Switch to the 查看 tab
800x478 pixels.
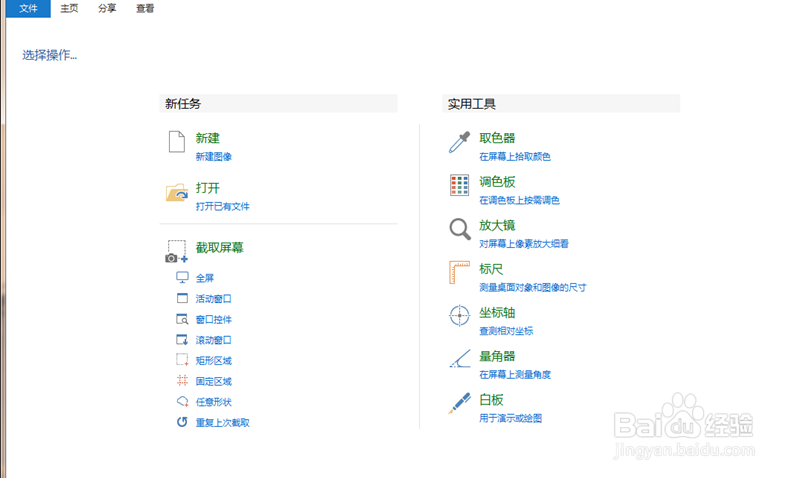coord(145,9)
